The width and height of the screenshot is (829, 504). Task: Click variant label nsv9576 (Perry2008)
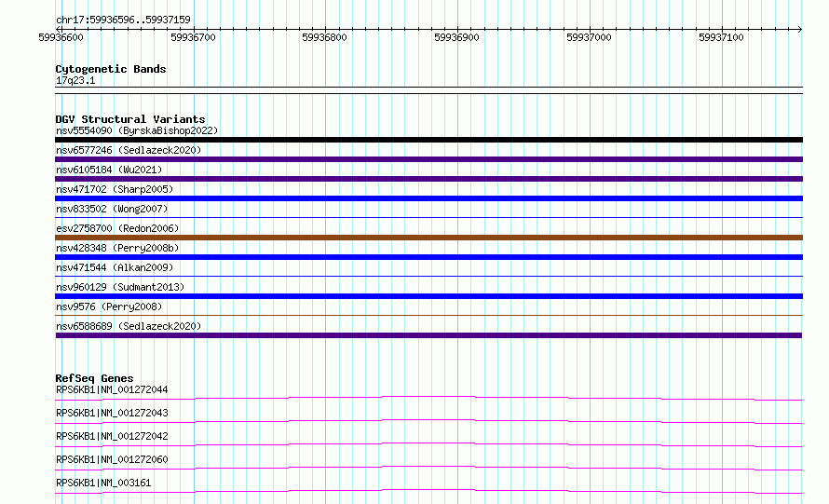(x=109, y=306)
